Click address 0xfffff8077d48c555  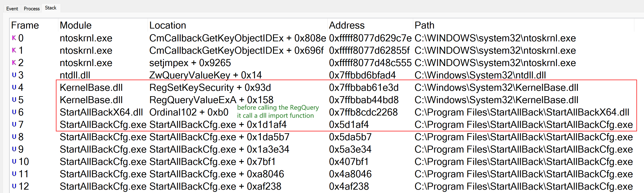tap(370, 63)
